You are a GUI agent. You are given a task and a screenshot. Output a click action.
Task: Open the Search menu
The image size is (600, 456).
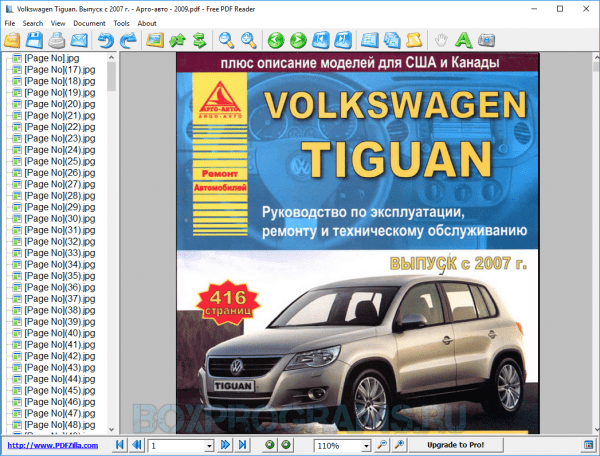(33, 23)
